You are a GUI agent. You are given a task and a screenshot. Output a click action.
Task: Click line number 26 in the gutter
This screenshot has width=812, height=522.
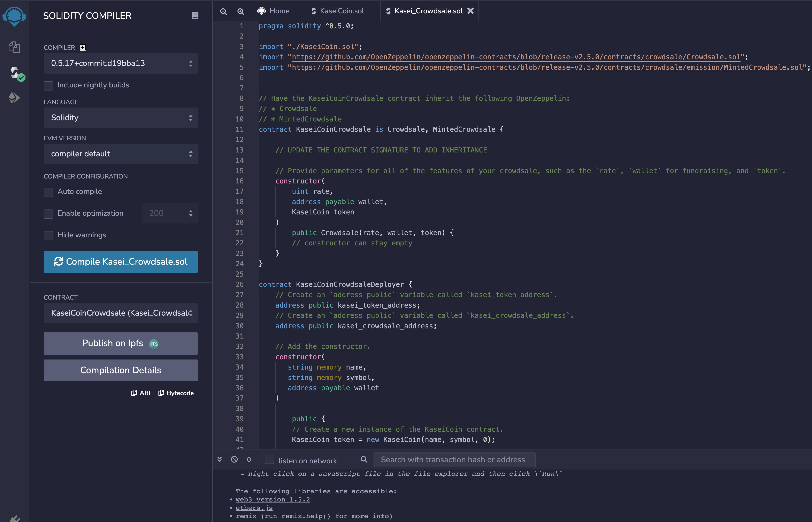coord(239,285)
